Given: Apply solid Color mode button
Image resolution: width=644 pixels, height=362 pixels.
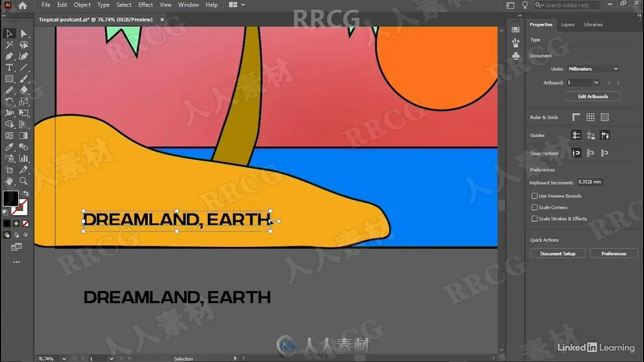Looking at the screenshot, I should (7, 223).
